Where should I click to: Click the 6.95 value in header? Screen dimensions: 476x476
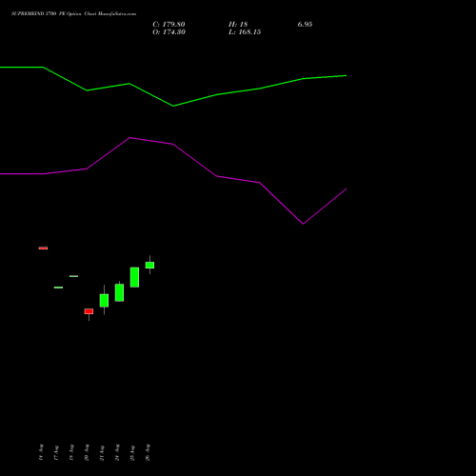click(305, 25)
